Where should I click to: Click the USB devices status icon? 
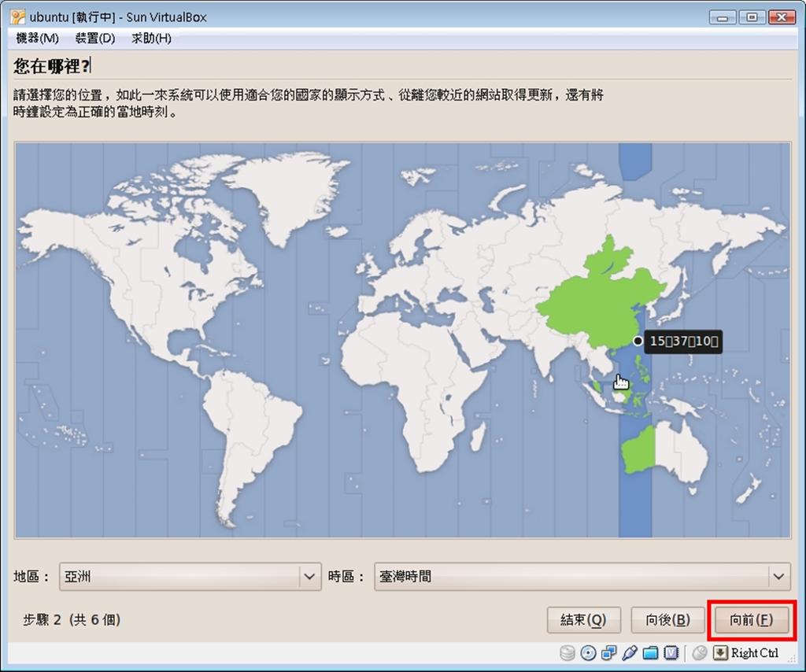click(630, 653)
